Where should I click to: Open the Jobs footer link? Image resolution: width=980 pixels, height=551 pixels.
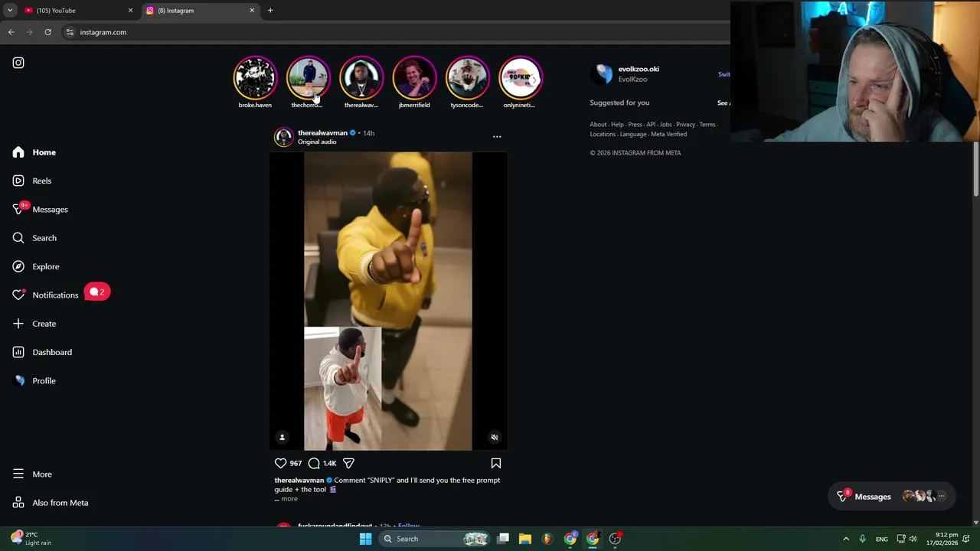pos(666,125)
